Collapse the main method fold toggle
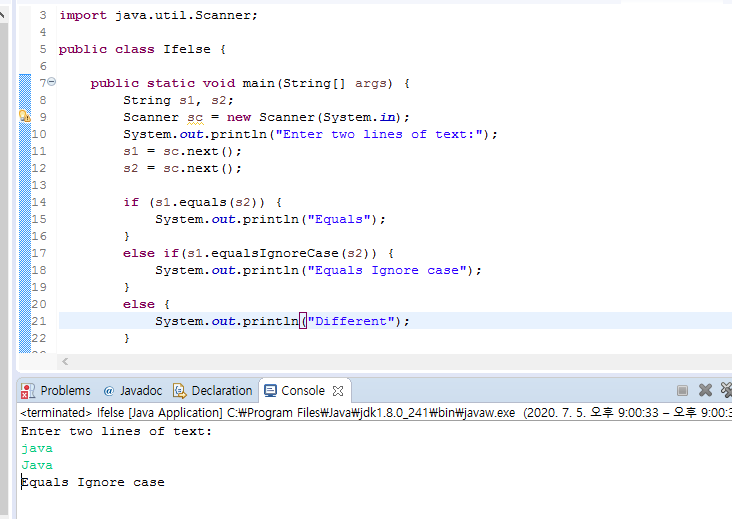The image size is (732, 519). tap(52, 82)
